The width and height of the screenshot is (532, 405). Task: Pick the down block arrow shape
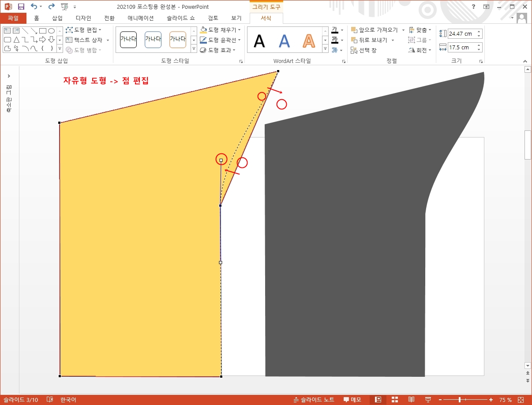pyautogui.click(x=52, y=39)
